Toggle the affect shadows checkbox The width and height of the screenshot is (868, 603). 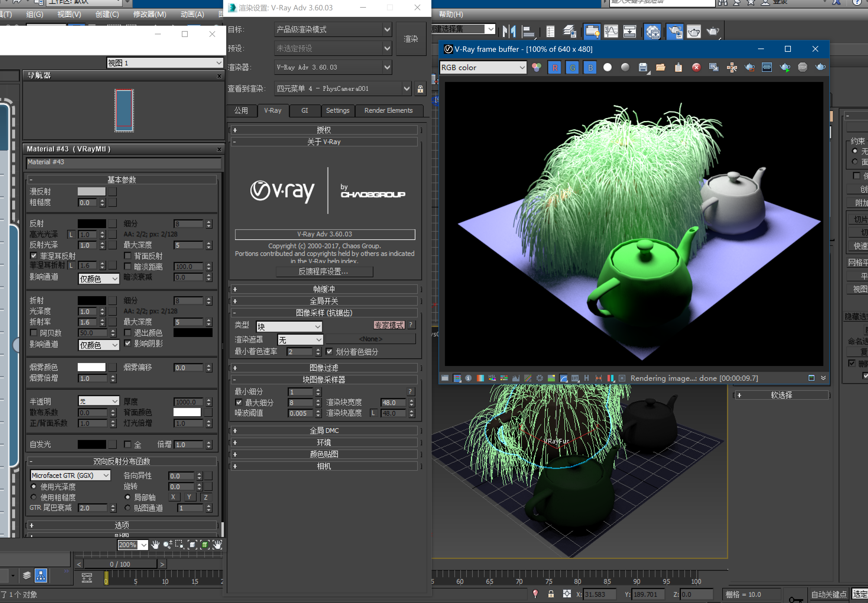point(128,343)
